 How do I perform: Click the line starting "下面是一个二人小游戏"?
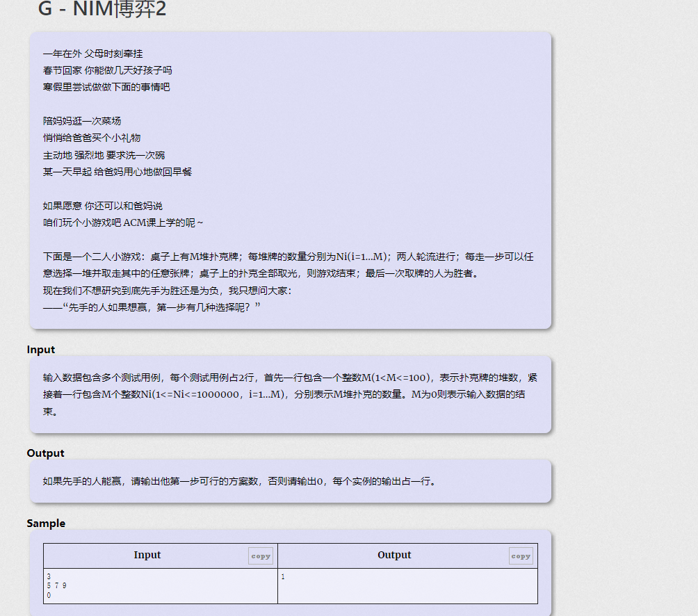click(289, 257)
